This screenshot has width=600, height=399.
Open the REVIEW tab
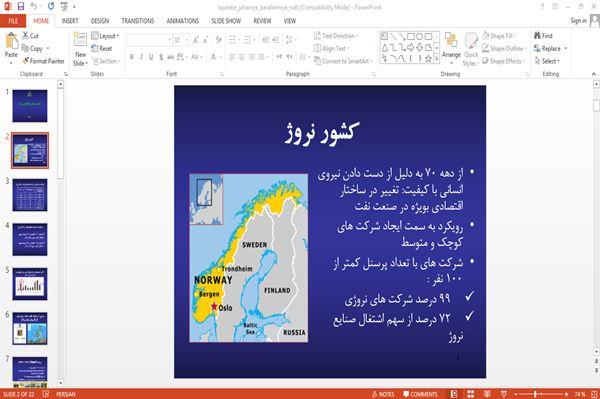[x=262, y=21]
